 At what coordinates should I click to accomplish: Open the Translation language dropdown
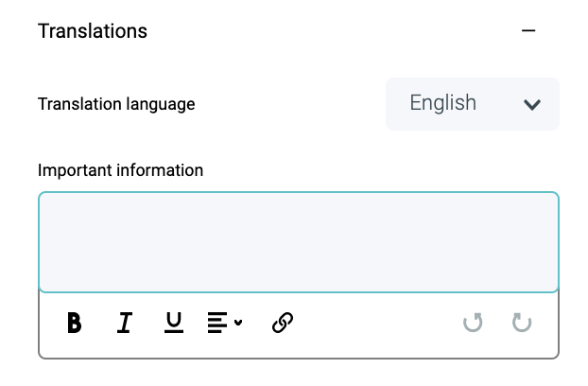(x=473, y=103)
